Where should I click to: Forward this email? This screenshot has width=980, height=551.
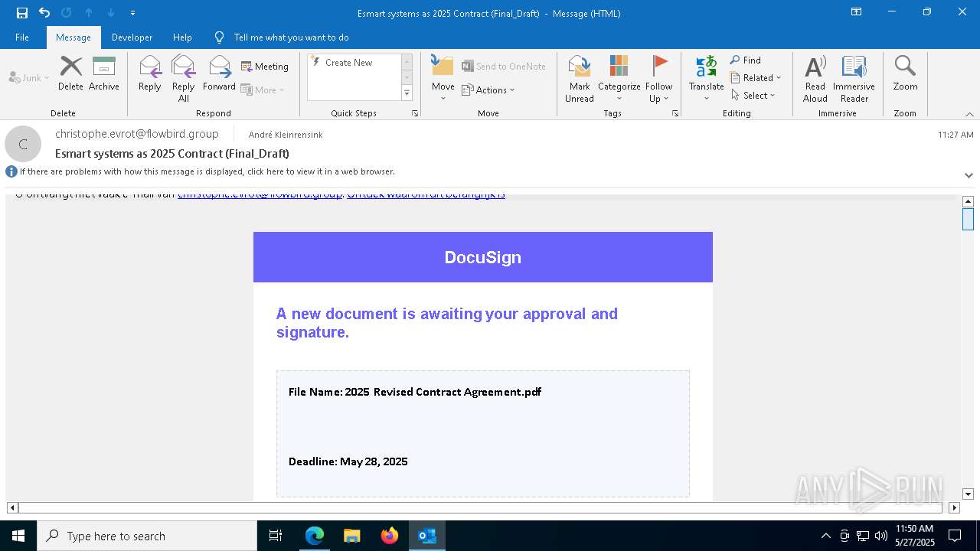[219, 73]
